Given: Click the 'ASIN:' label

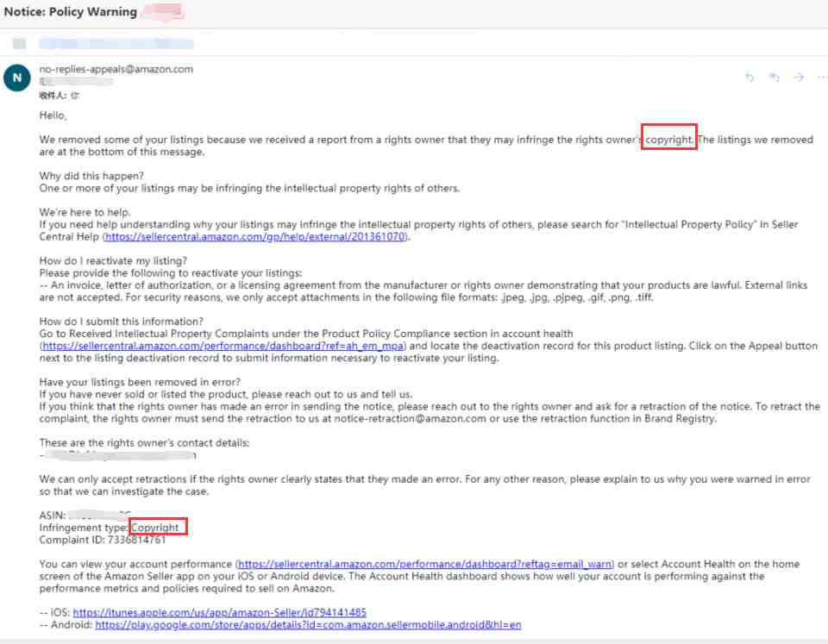Looking at the screenshot, I should pos(53,516).
